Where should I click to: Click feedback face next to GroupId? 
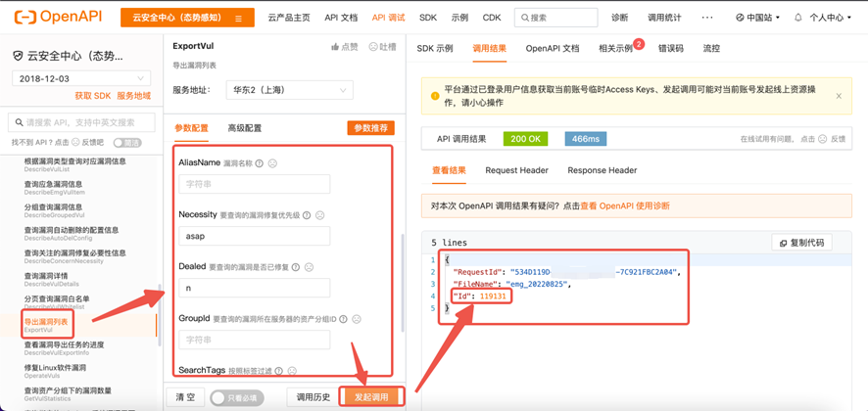(x=357, y=319)
